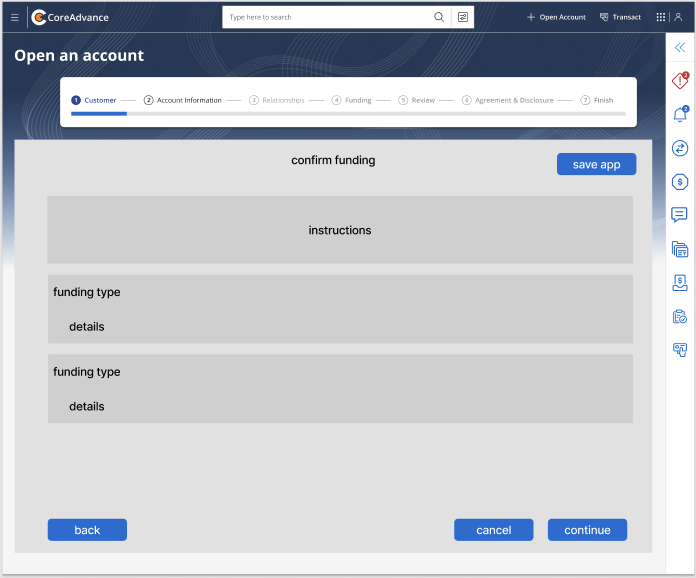Click the Transact link
Viewport: 696px width, 578px height.
click(626, 17)
